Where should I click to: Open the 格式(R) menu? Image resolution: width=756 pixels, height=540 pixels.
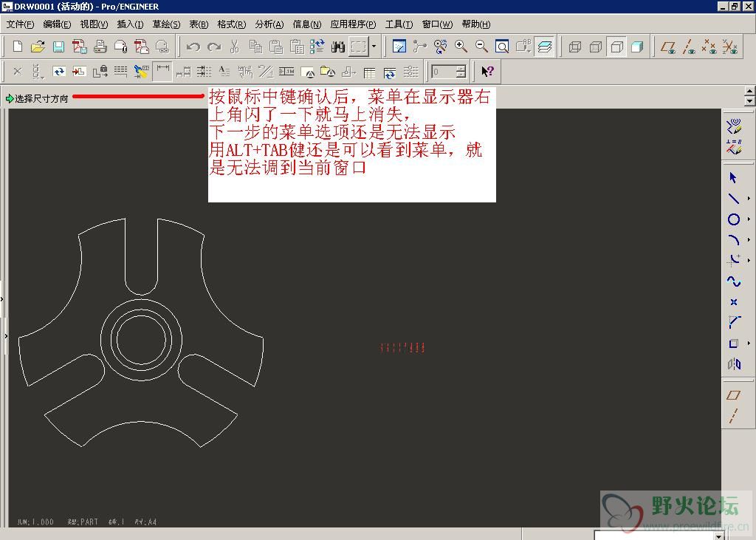(231, 24)
